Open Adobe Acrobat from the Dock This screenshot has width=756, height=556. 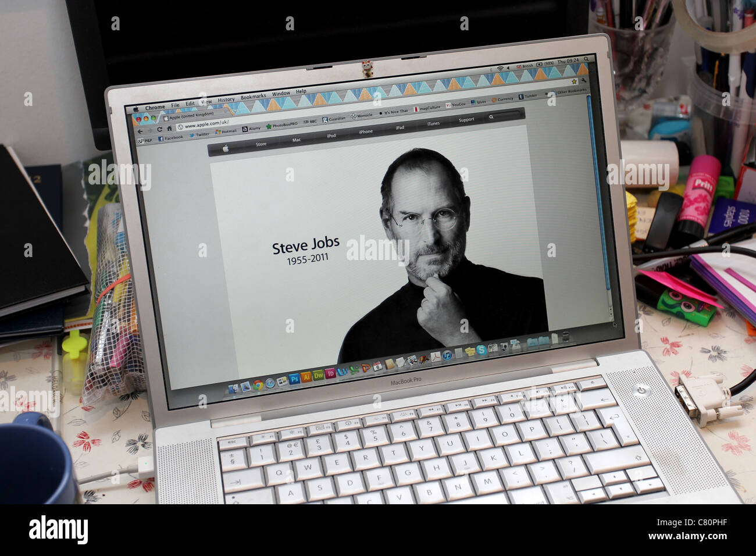pyautogui.click(x=436, y=357)
